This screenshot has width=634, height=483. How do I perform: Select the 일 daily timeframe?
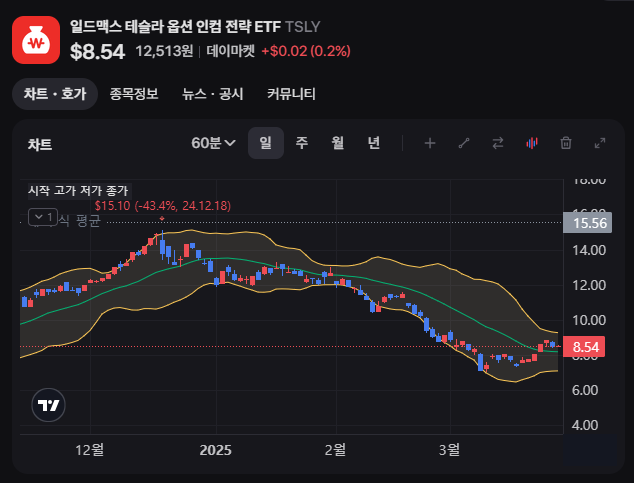(266, 143)
